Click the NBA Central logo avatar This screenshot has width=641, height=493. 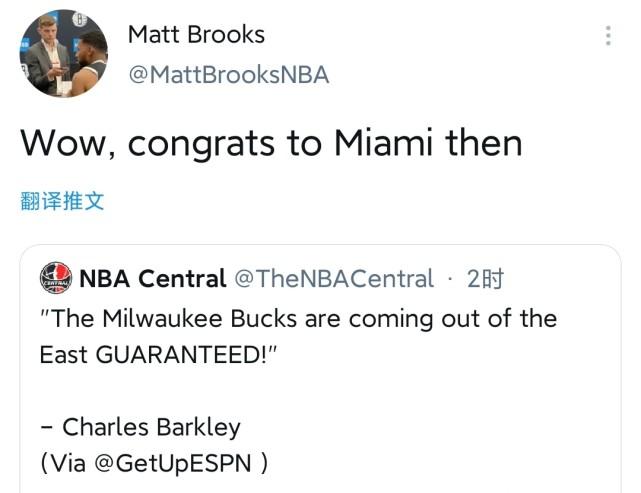click(55, 278)
